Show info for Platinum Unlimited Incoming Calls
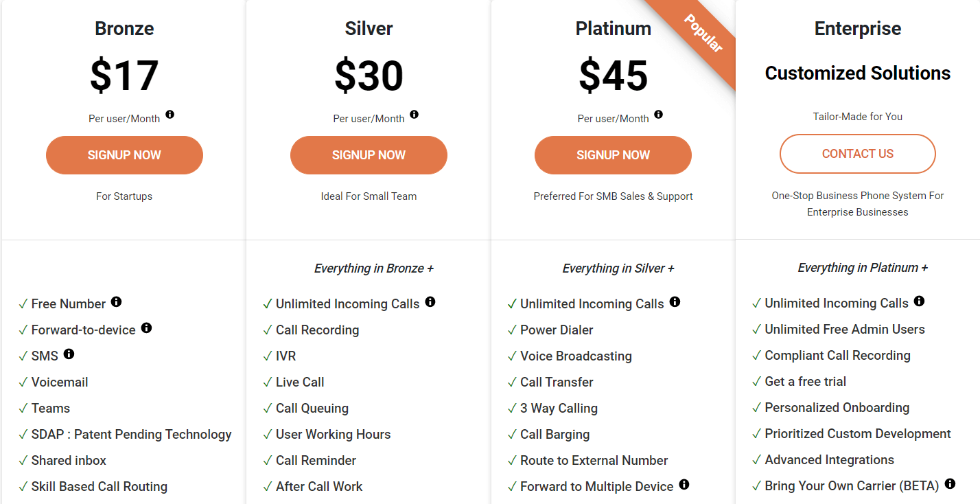The image size is (980, 504). 675,301
